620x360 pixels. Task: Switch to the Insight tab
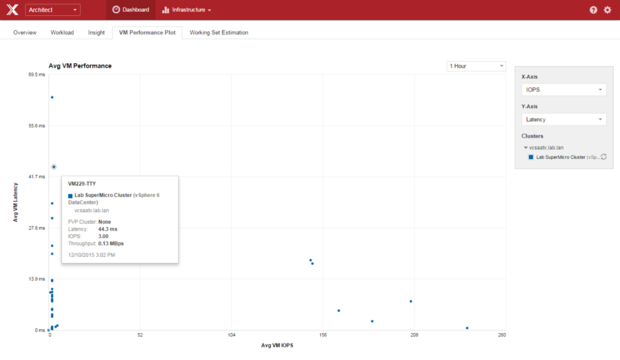96,32
